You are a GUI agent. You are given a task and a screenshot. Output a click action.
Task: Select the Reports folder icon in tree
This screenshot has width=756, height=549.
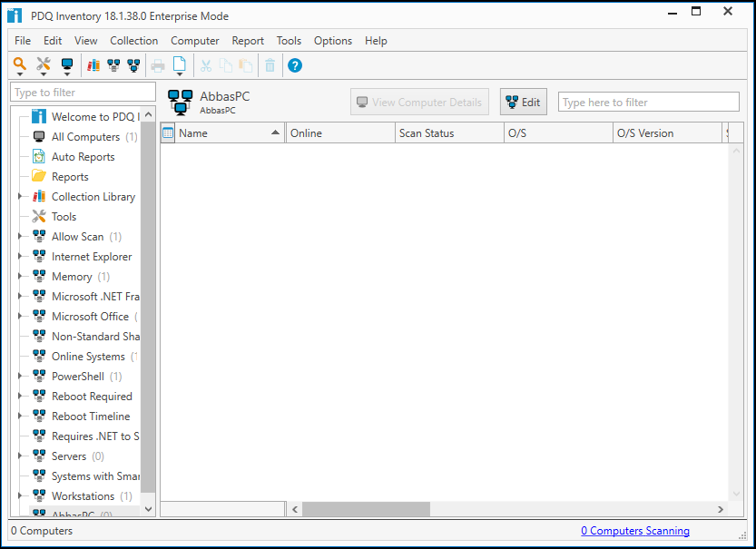click(x=39, y=176)
